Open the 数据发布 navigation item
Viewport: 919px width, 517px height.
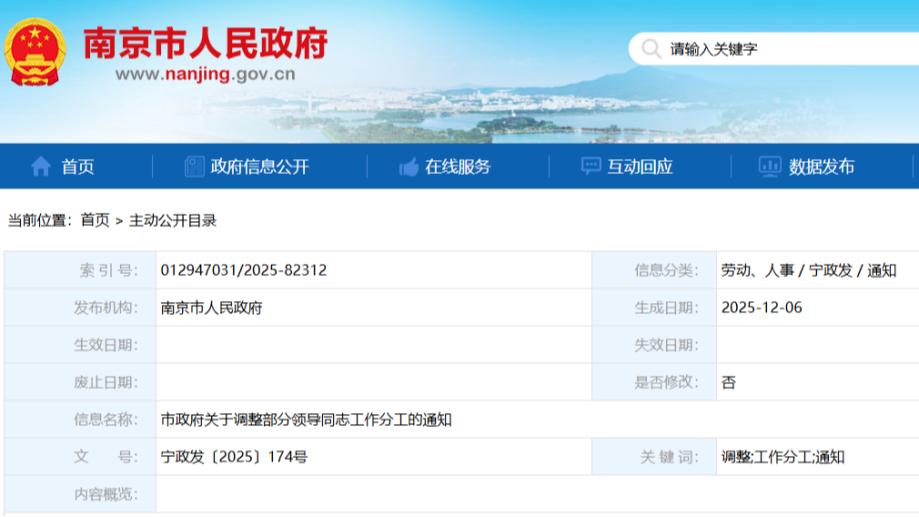coord(821,167)
